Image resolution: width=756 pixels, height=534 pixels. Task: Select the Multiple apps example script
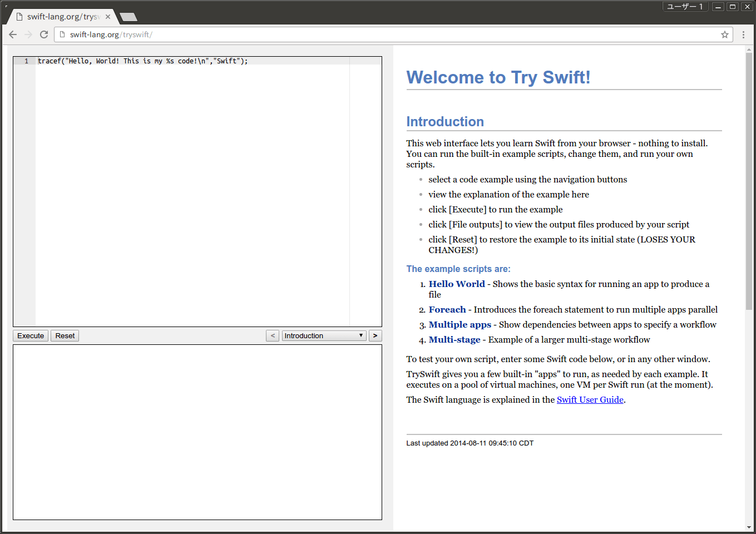pyautogui.click(x=460, y=325)
